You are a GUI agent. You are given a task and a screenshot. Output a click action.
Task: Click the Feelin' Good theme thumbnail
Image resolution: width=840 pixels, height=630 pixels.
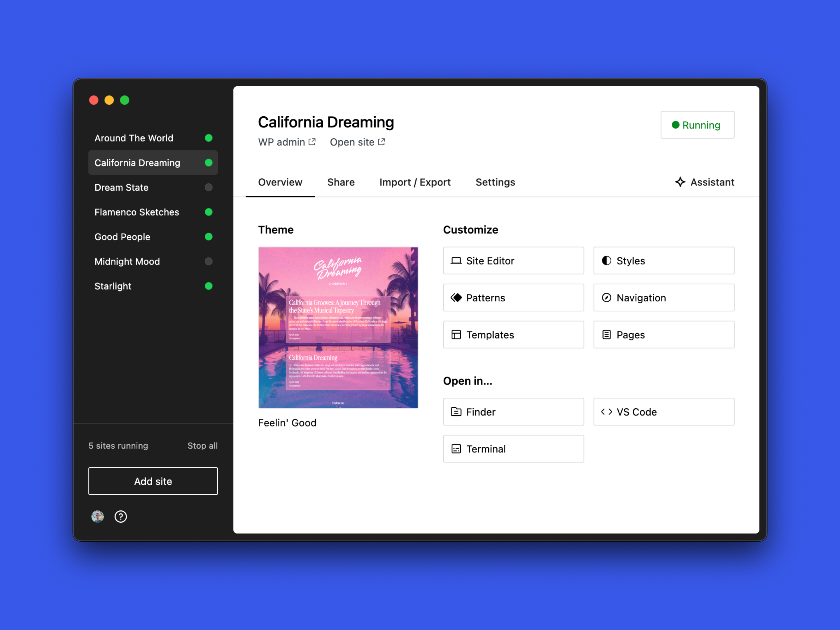(338, 327)
